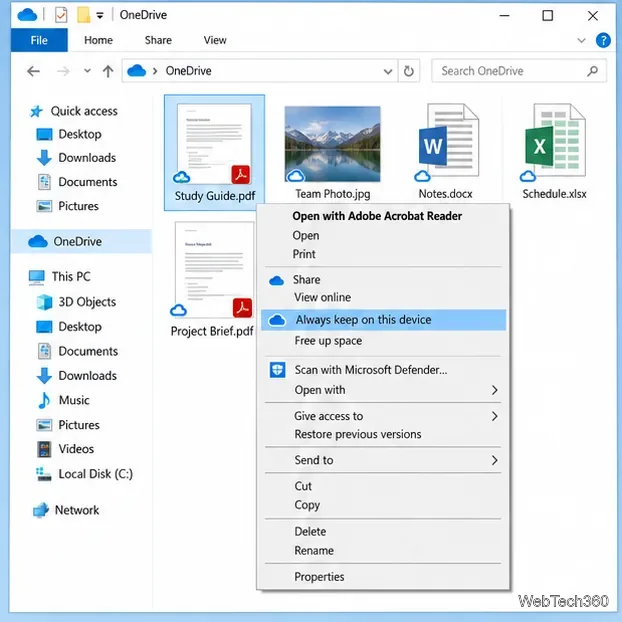Expand the ribbon with the chevron
Screen dimensions: 622x622
click(x=581, y=40)
